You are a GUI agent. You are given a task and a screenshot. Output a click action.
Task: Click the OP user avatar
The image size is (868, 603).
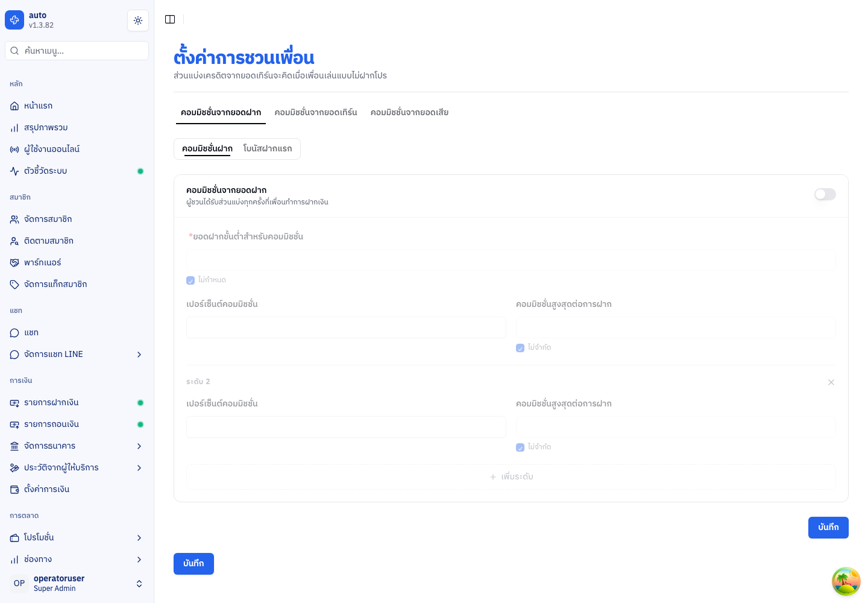19,583
